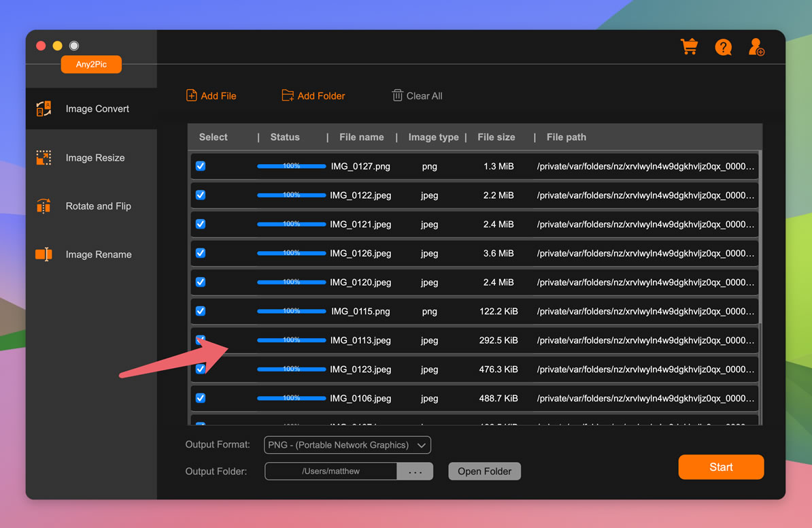
Task: Click the Output Folder path field
Action: coord(330,471)
